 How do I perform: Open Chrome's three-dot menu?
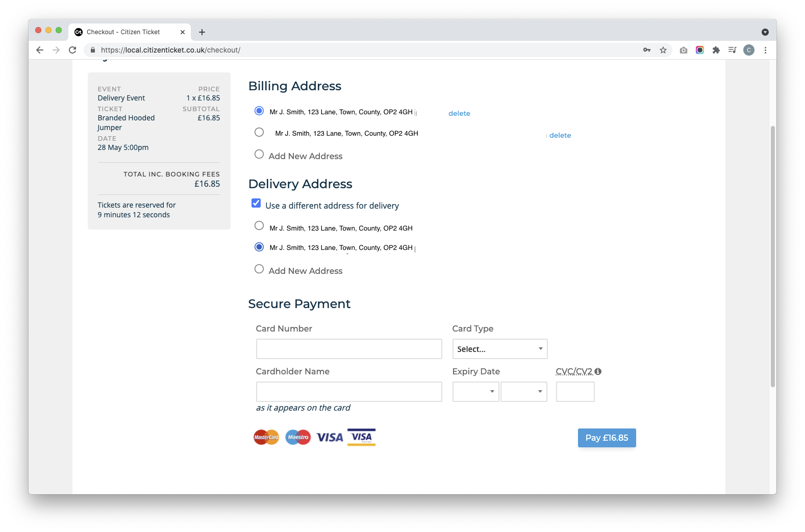pos(765,50)
